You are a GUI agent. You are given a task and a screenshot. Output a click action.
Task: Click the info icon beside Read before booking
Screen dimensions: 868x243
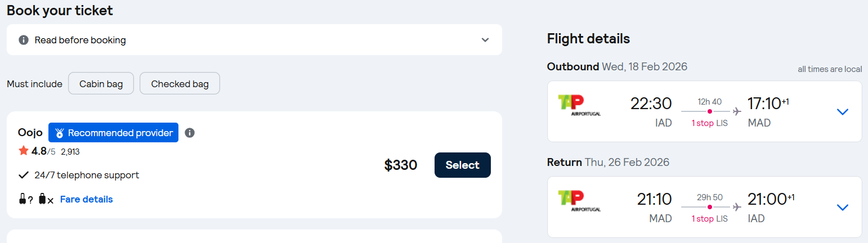point(23,40)
